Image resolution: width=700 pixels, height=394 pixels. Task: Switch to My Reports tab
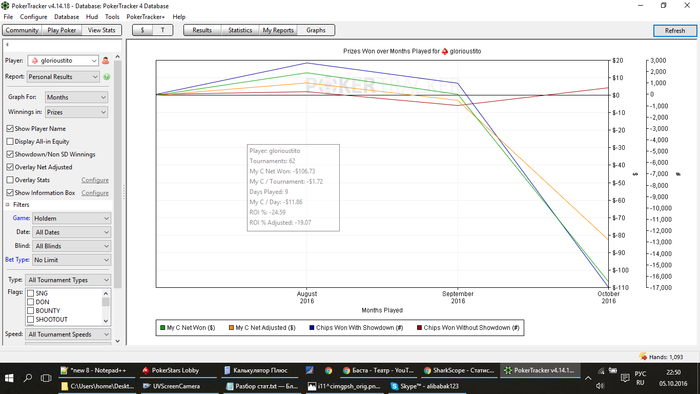(278, 30)
